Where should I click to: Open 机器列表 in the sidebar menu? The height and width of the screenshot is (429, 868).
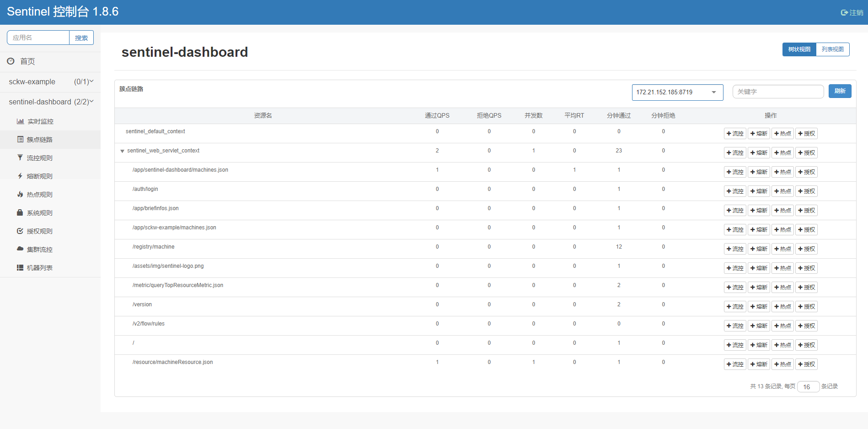[x=39, y=268]
